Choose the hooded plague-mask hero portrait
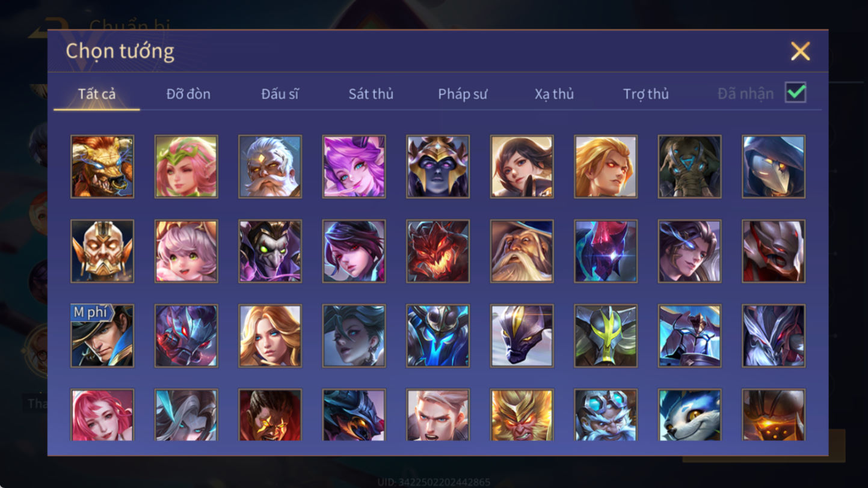The height and width of the screenshot is (488, 868). click(x=774, y=166)
